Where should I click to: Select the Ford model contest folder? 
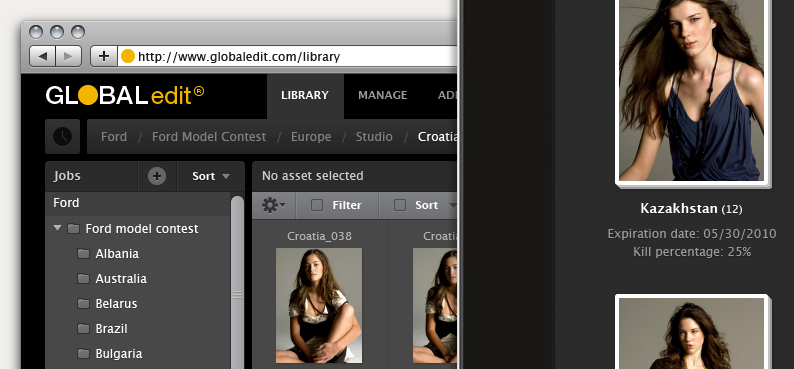(x=141, y=229)
